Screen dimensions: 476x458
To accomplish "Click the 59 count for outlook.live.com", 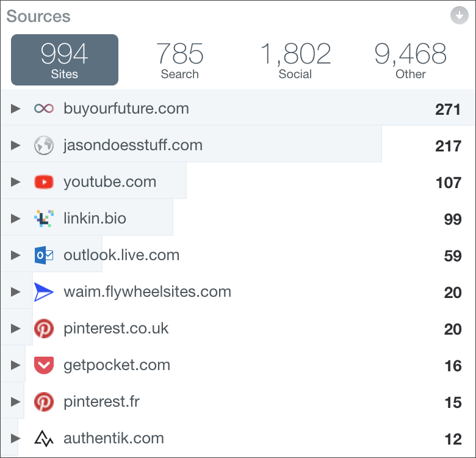I will click(453, 256).
